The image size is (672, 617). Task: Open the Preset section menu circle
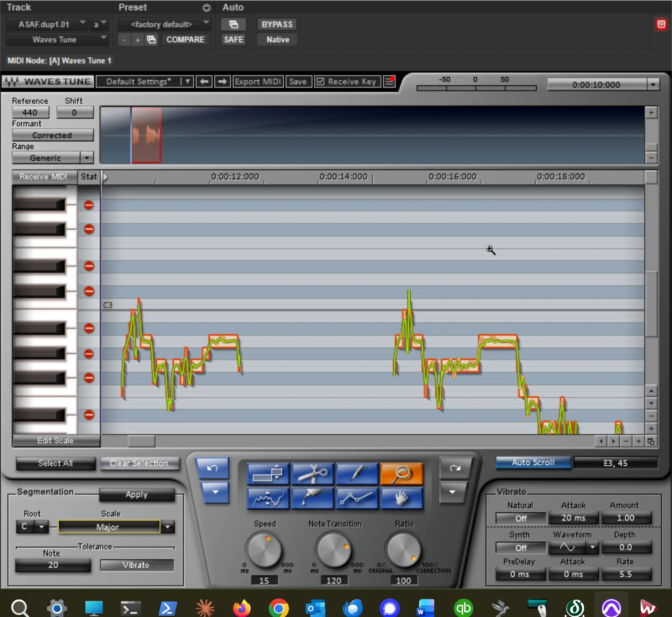206,8
